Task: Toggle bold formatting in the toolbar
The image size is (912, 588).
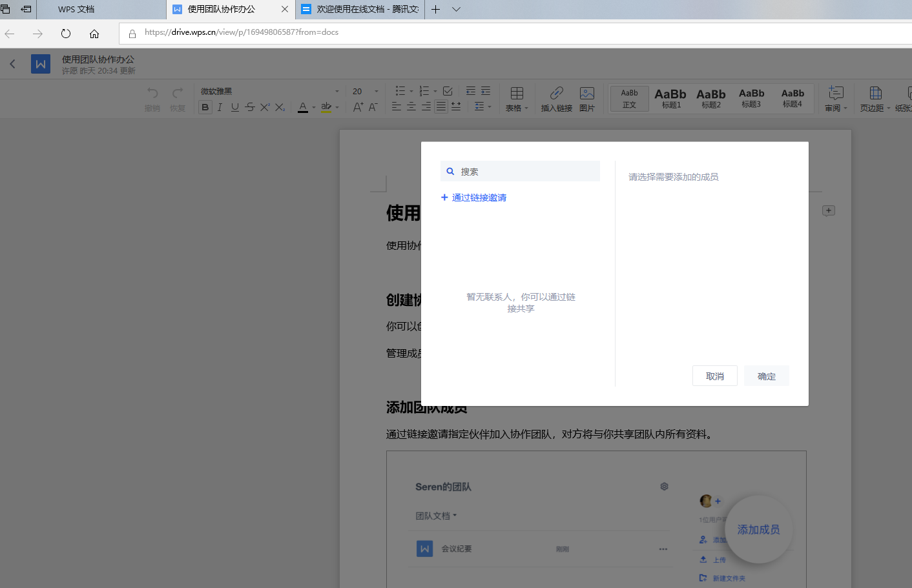Action: coord(205,107)
